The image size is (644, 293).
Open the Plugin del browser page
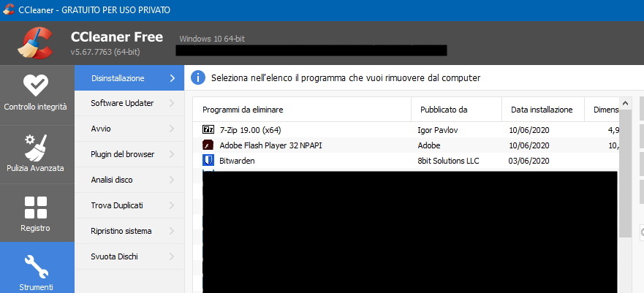(129, 154)
